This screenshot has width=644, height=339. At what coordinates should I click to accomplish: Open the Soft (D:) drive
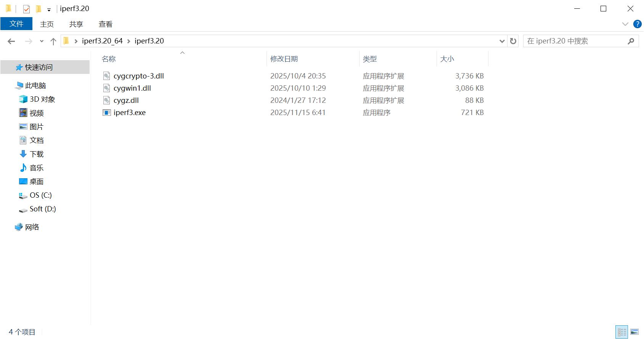[42, 209]
